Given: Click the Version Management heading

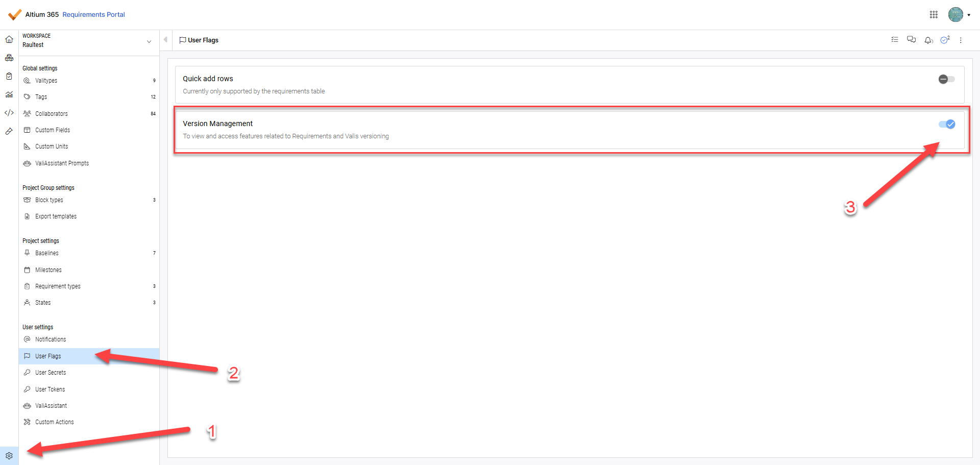Looking at the screenshot, I should coord(217,124).
